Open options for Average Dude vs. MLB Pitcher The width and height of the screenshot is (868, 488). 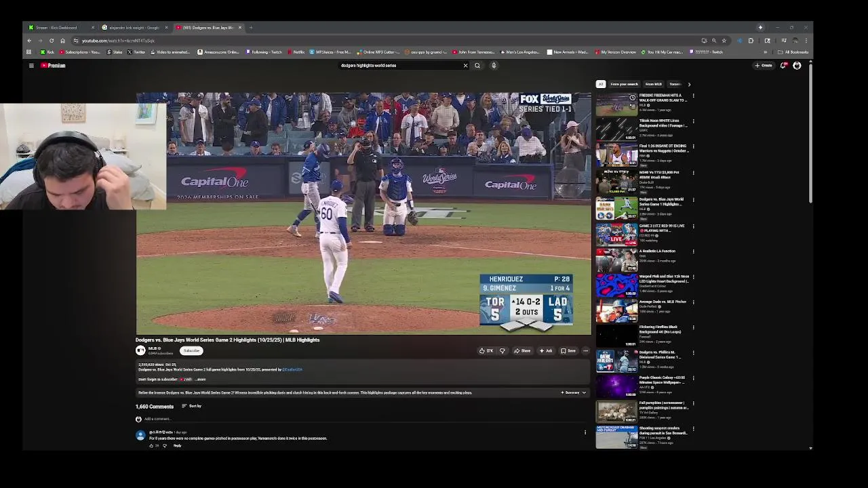693,302
